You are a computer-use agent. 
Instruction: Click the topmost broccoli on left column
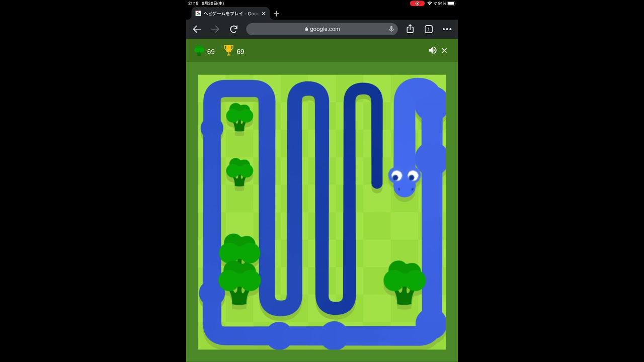239,117
